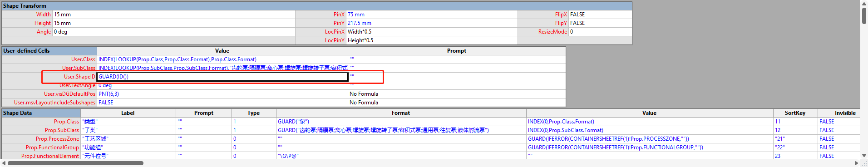868x167 pixels.
Task: Click the SortKey value 11
Action: (x=795, y=122)
